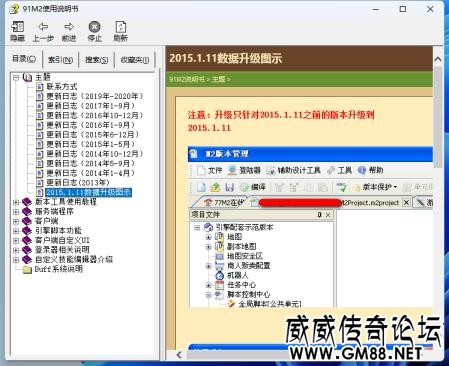The height and width of the screenshot is (366, 449).
Task: Go back with the 上一步 arrow icon
Action: point(43,27)
